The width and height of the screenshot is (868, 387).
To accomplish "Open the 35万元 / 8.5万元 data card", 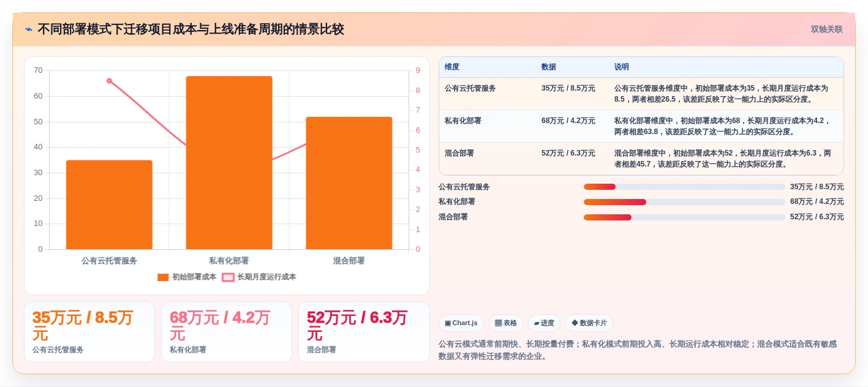I will click(89, 332).
